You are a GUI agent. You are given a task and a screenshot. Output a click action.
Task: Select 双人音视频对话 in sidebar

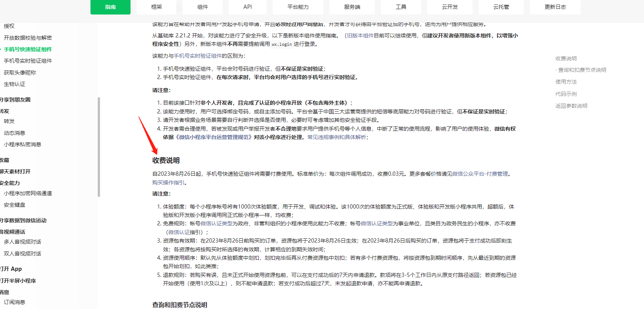pos(23,254)
